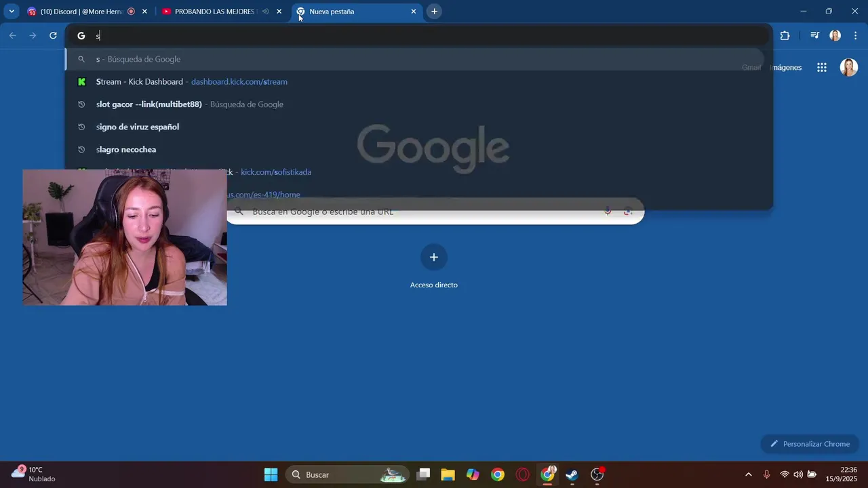Screen dimensions: 868x488
Task: Open the first Chrome icon in taskbar
Action: click(498, 474)
